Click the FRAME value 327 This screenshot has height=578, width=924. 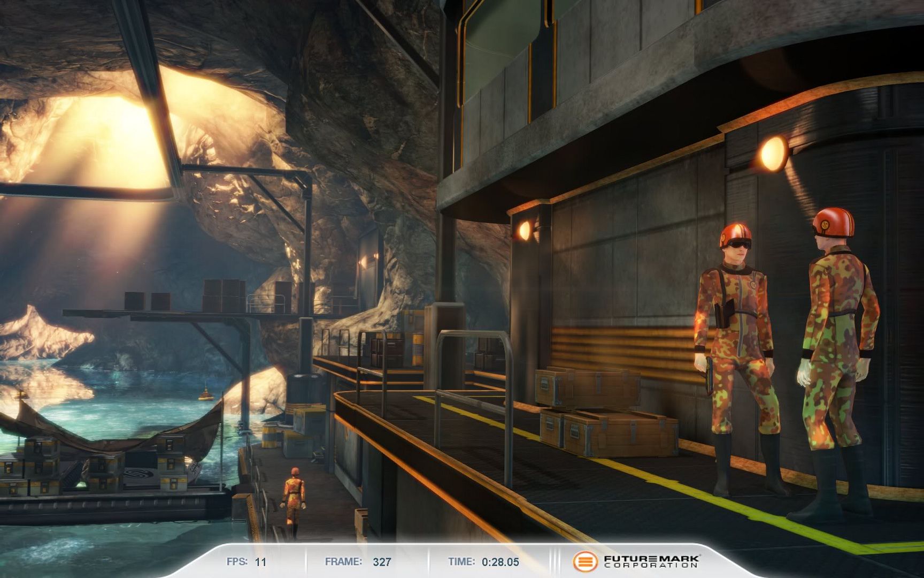382,562
